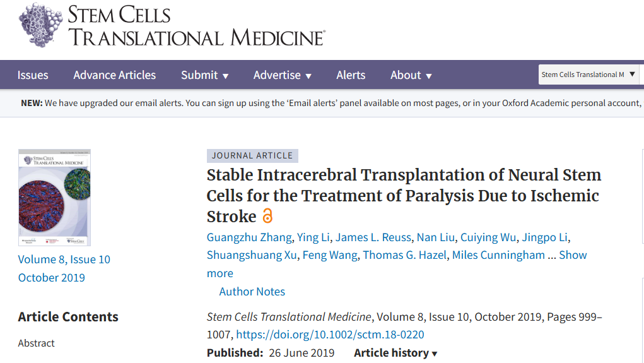Click the Stem Cells Translational Medicine logo
The height and width of the screenshot is (363, 644).
[172, 26]
